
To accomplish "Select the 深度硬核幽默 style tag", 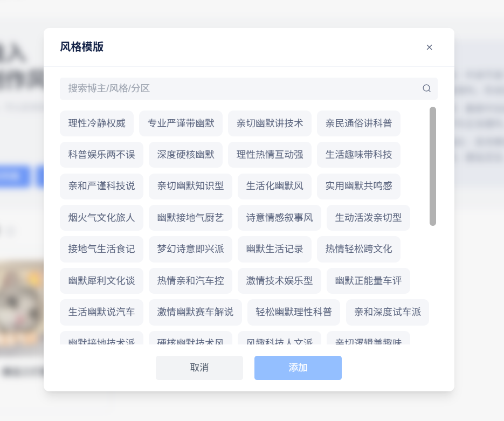I will tap(185, 155).
